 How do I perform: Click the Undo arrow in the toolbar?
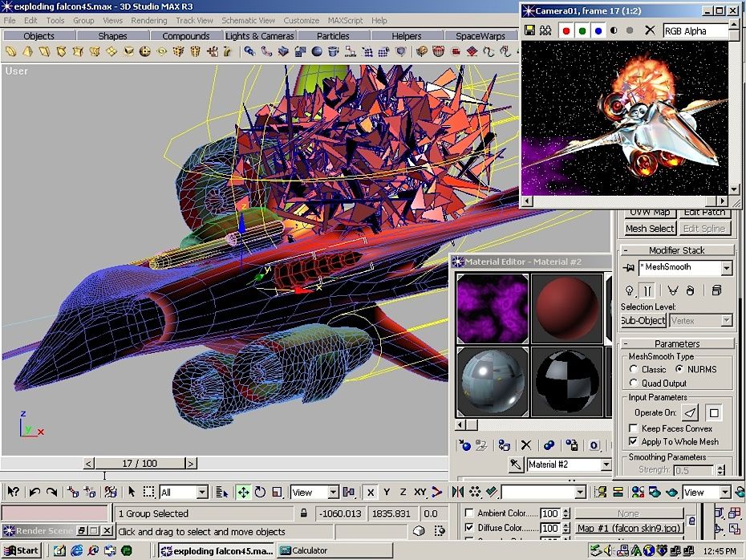click(x=34, y=492)
